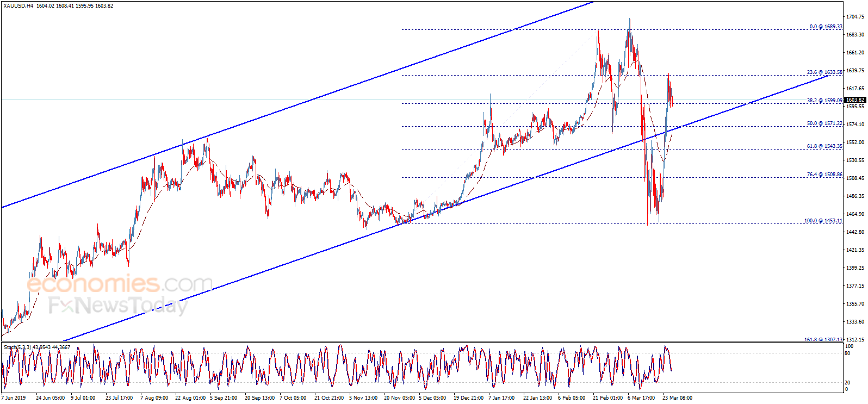Click the price axis value '1508.45'

(x=855, y=178)
